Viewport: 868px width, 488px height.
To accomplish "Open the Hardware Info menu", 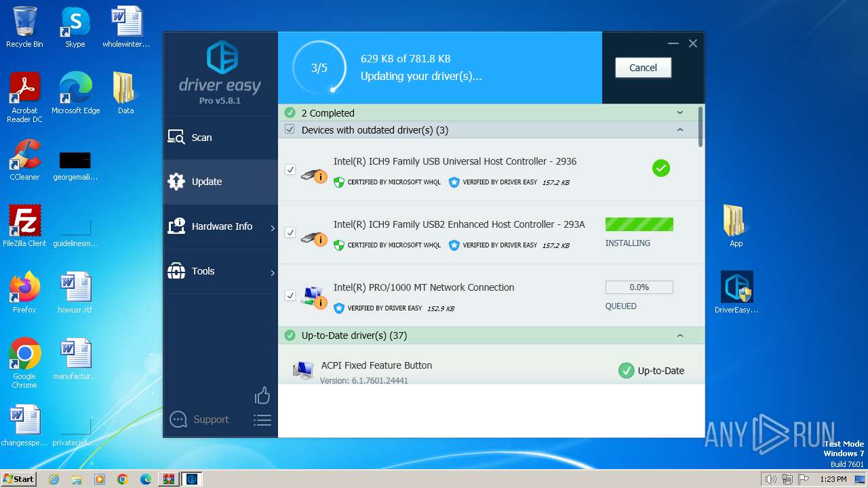I will pyautogui.click(x=220, y=226).
